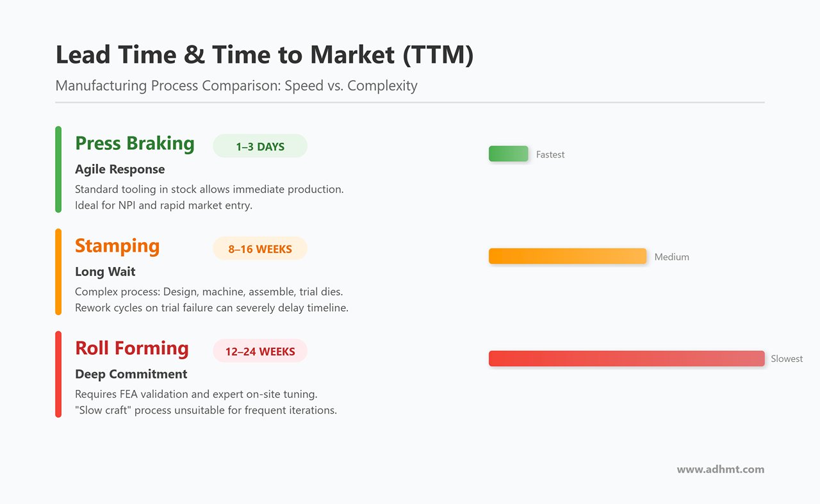This screenshot has height=504, width=820.
Task: Select the Press Braking heading
Action: click(x=135, y=143)
